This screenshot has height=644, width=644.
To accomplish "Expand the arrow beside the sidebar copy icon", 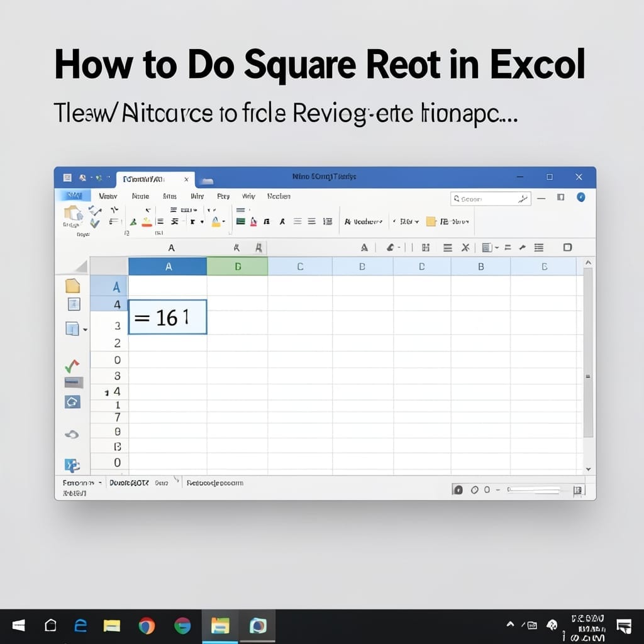I will (85, 330).
